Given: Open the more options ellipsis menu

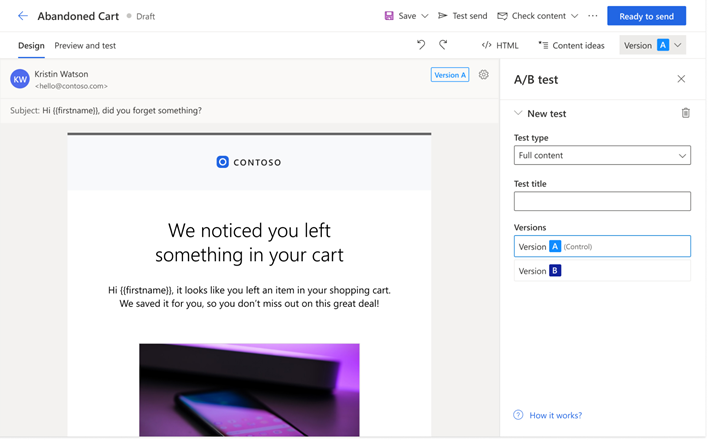Looking at the screenshot, I should pyautogui.click(x=593, y=16).
